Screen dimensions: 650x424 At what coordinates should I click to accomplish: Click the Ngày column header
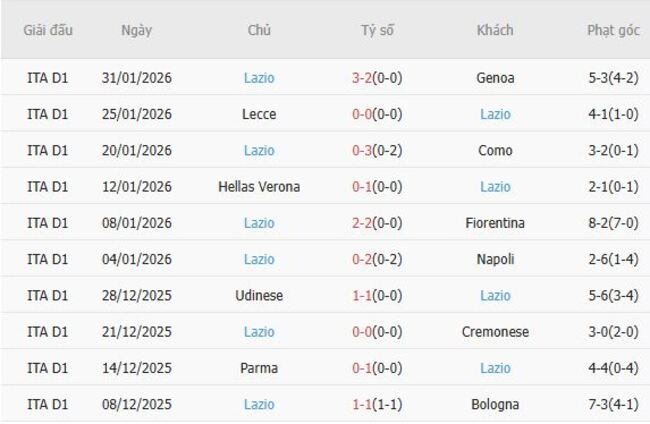(137, 30)
